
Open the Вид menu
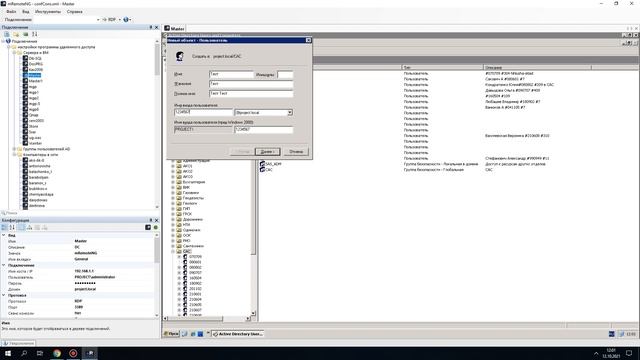click(x=26, y=11)
